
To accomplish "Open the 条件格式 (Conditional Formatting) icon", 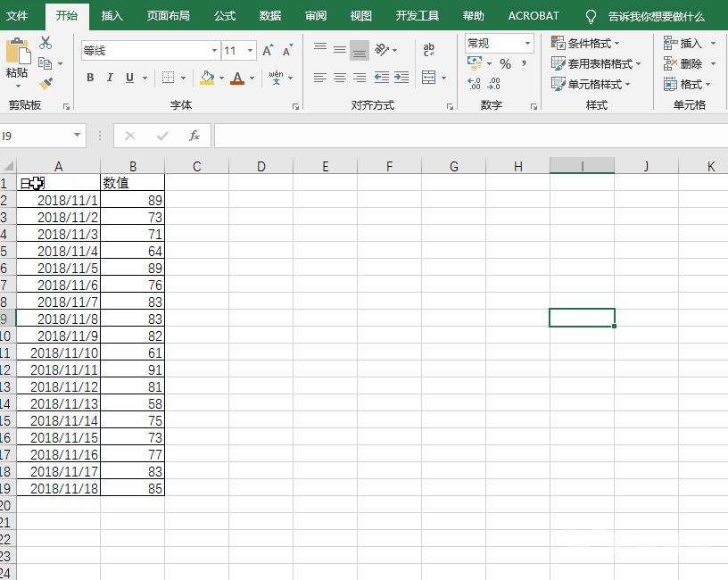I will tap(559, 43).
